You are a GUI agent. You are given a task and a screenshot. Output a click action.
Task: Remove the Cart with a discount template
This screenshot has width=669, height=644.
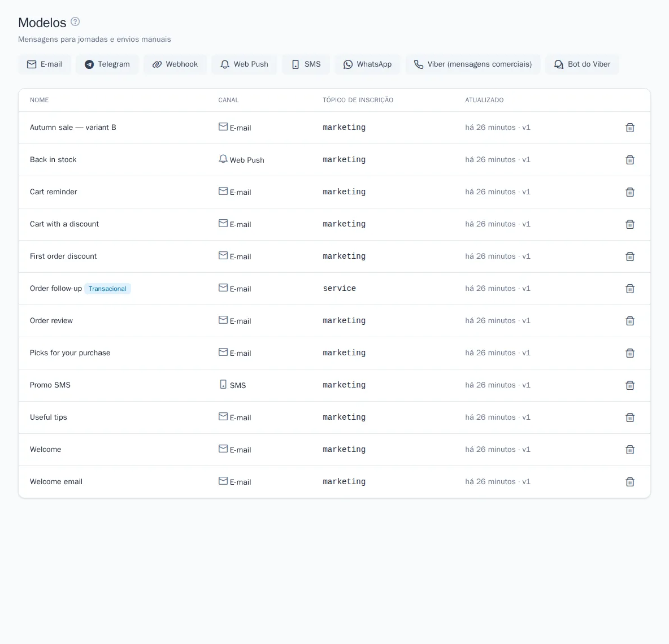[x=630, y=224]
